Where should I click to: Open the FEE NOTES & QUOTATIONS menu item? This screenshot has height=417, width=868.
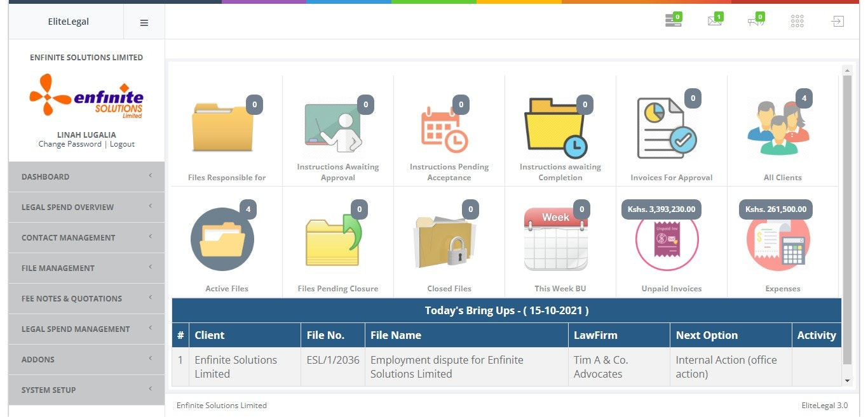point(86,298)
